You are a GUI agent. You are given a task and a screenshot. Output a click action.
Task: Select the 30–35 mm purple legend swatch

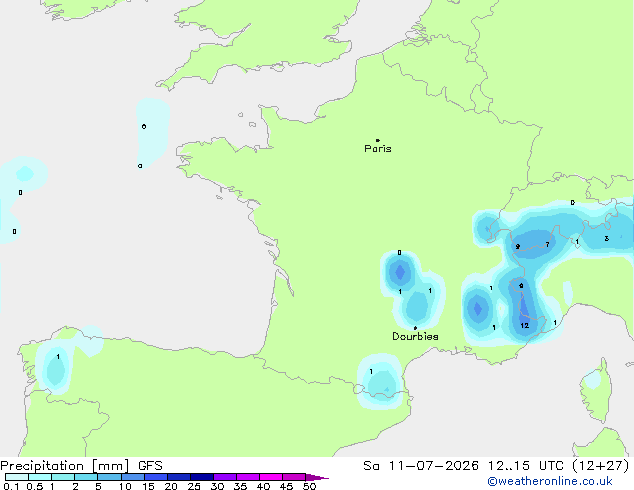(x=224, y=477)
